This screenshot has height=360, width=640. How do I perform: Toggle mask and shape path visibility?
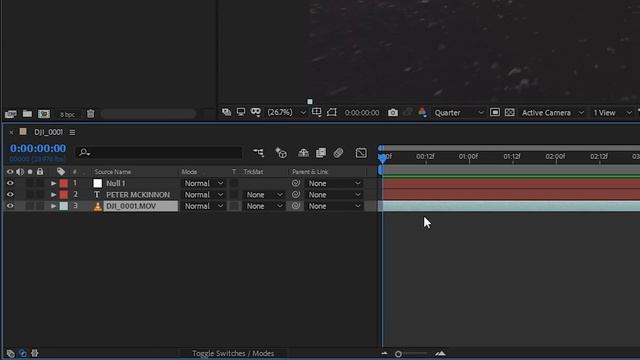(x=256, y=112)
